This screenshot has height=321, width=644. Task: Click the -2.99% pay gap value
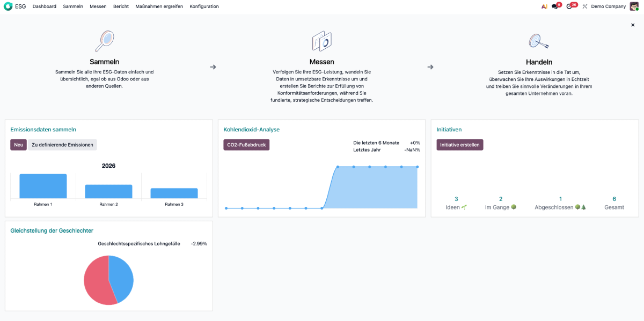click(x=199, y=243)
